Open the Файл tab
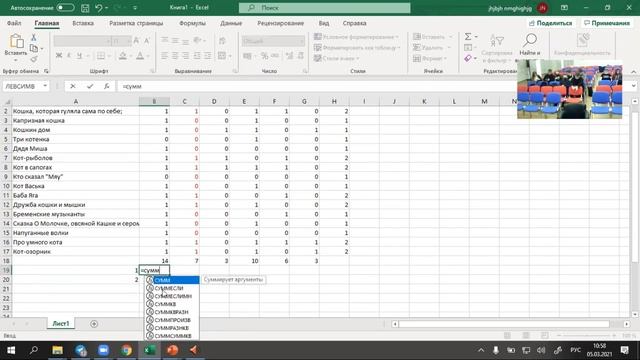The height and width of the screenshot is (360, 640). click(x=14, y=23)
